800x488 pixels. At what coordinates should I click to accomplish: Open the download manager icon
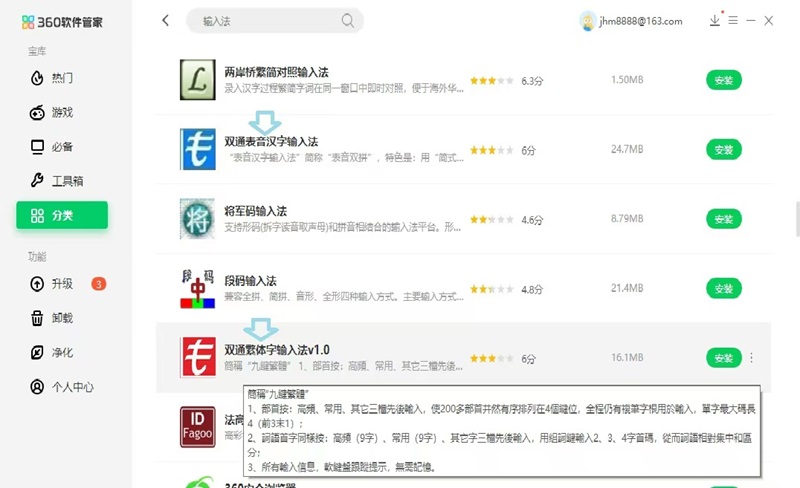click(715, 20)
